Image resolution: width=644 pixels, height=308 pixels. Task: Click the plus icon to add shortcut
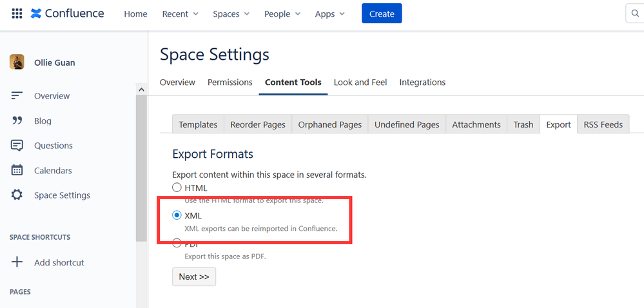coord(17,262)
